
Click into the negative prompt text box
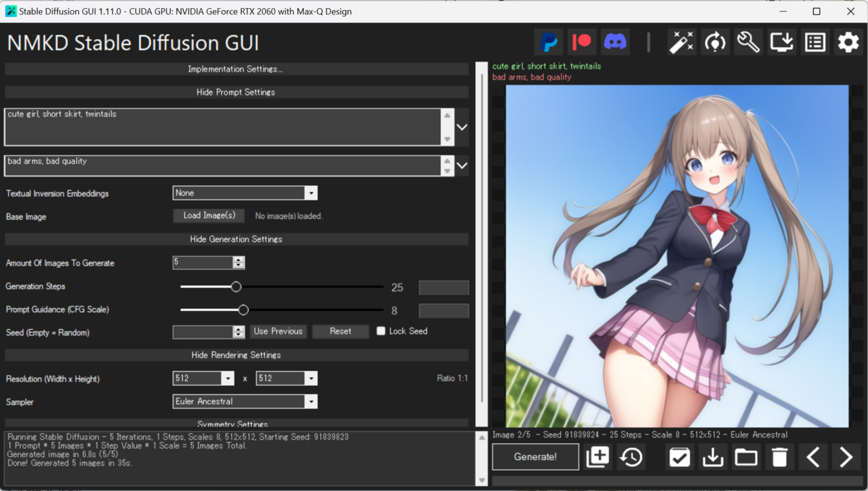(222, 166)
